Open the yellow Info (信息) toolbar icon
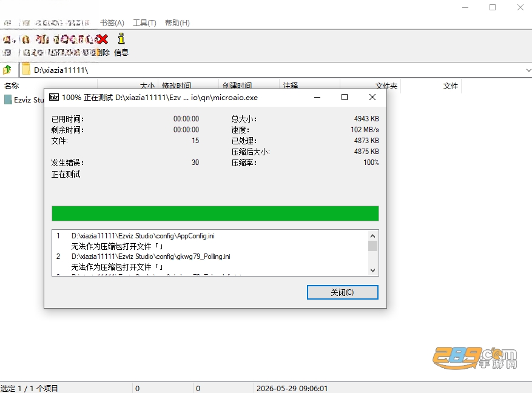 pos(121,39)
